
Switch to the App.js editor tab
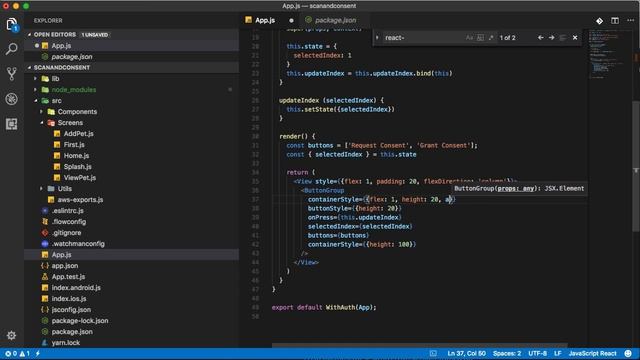pyautogui.click(x=265, y=20)
